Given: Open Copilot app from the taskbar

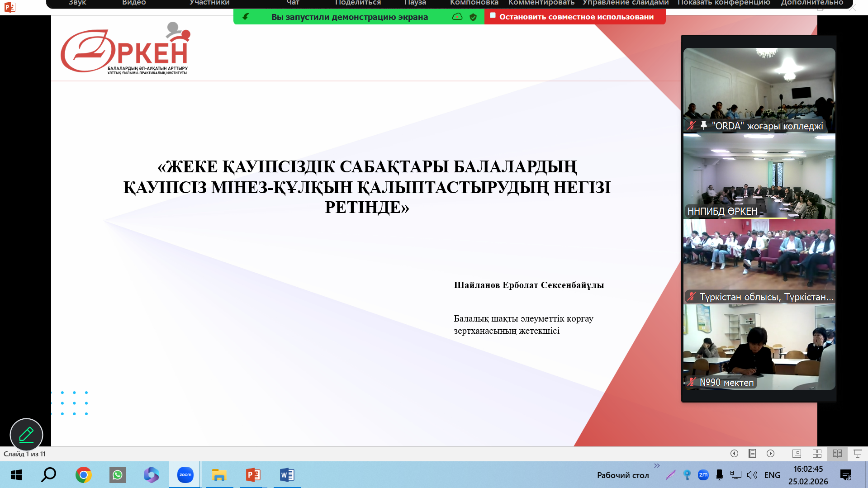Looking at the screenshot, I should [151, 475].
